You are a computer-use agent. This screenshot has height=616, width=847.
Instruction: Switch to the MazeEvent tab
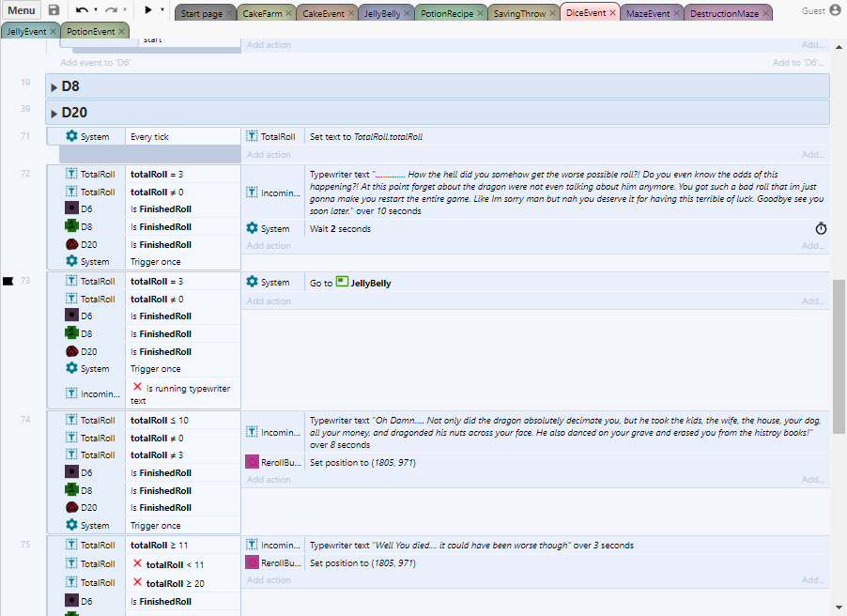pyautogui.click(x=647, y=14)
